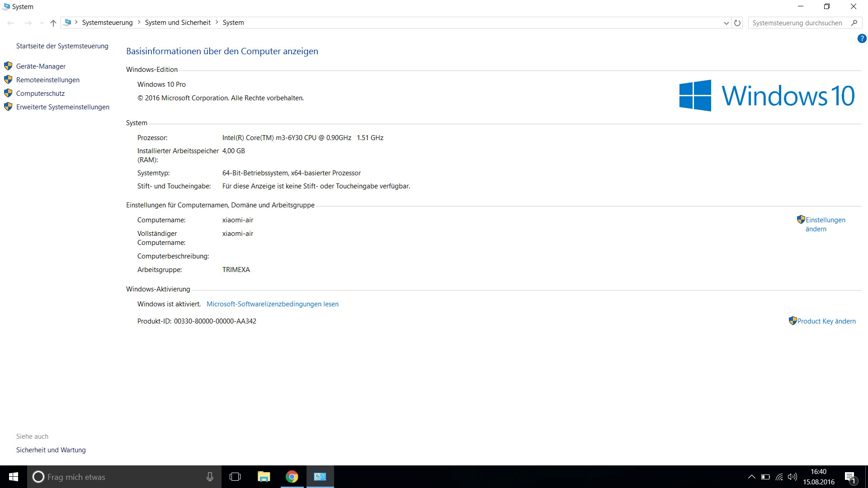This screenshot has width=868, height=488.
Task: Click Control Panel taskbar icon
Action: coord(320,477)
